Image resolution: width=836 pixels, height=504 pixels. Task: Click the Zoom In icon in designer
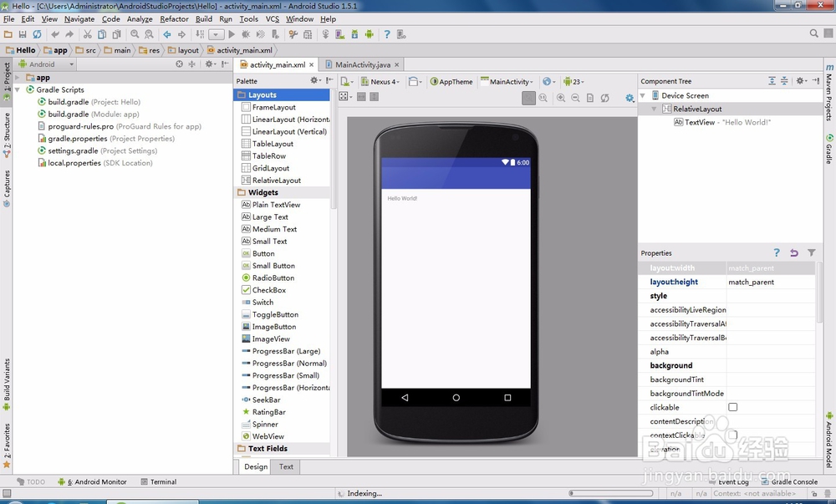561,98
